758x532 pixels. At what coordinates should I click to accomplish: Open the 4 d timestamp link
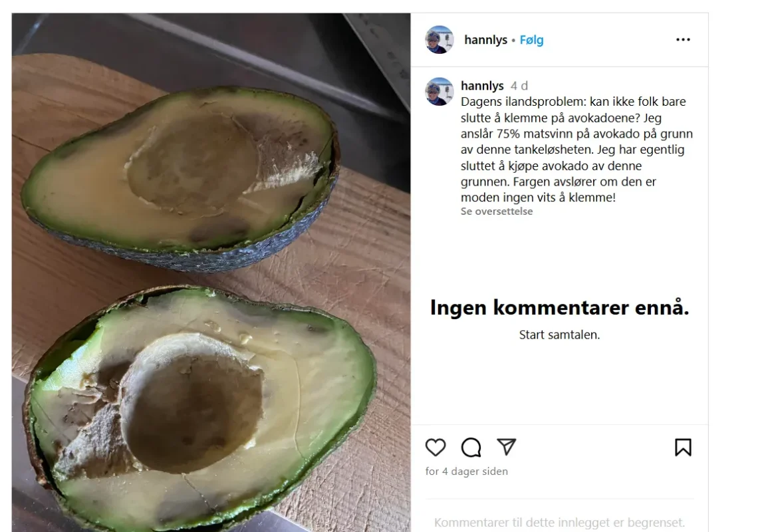point(519,86)
